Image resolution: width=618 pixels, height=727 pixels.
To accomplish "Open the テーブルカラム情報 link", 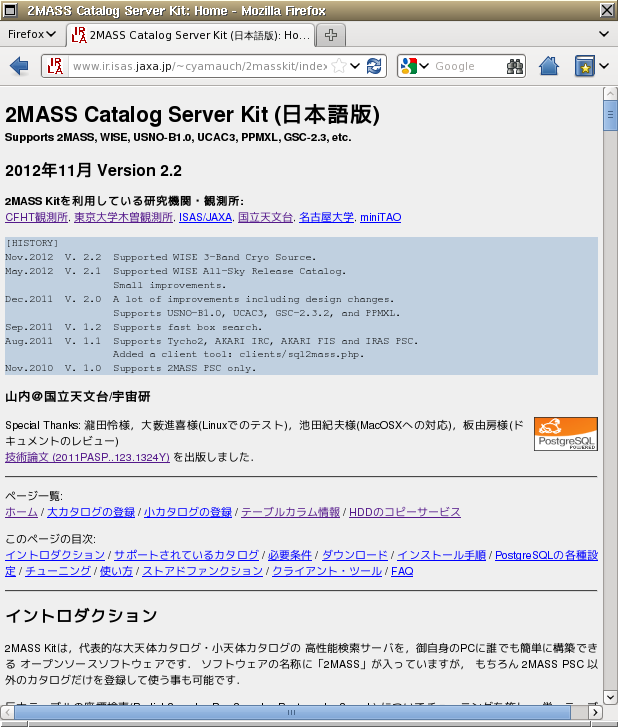I will point(290,512).
